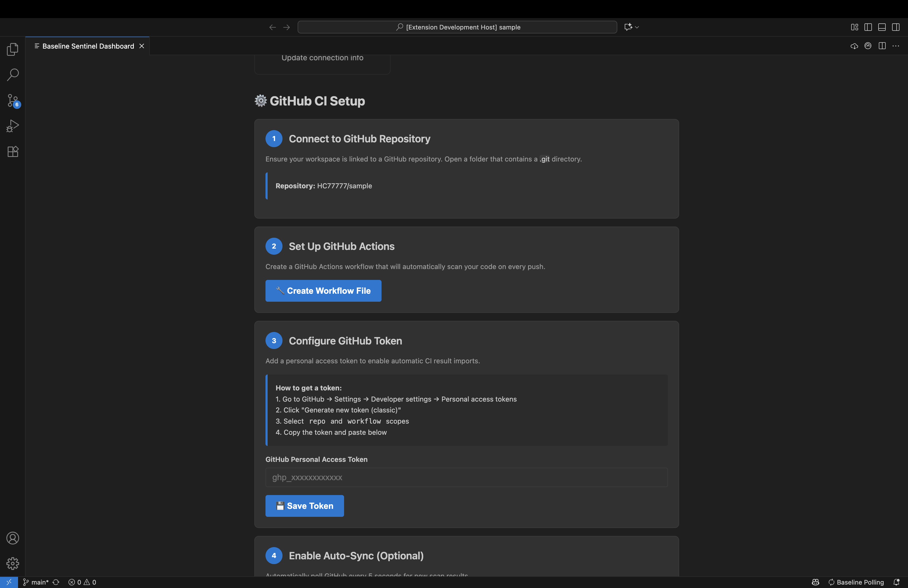Viewport: 908px width, 588px height.
Task: Click the Create Workflow File button
Action: (x=323, y=291)
